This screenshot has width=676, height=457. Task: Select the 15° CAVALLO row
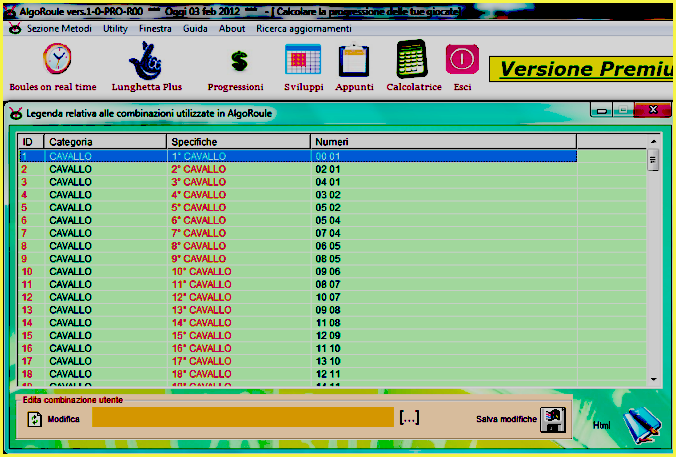298,335
